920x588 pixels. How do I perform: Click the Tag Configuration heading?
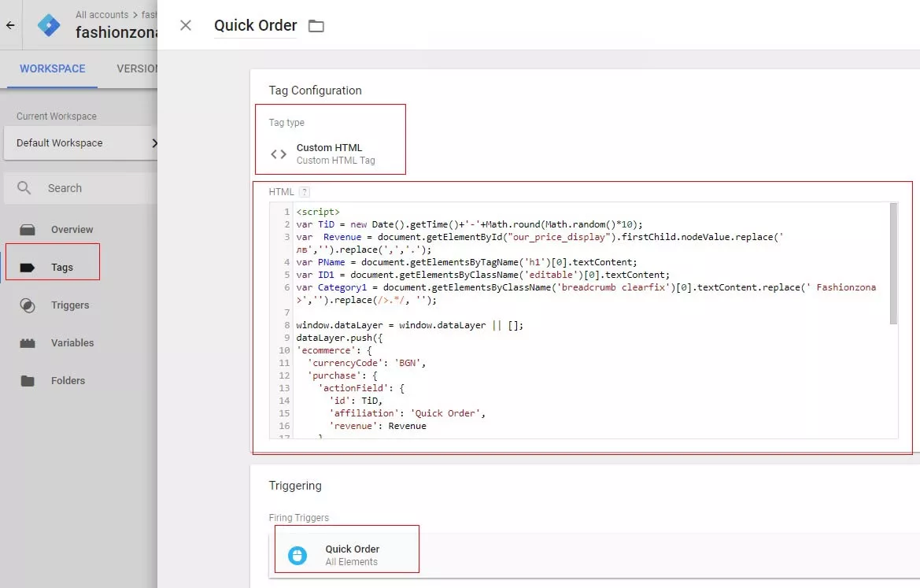(315, 91)
